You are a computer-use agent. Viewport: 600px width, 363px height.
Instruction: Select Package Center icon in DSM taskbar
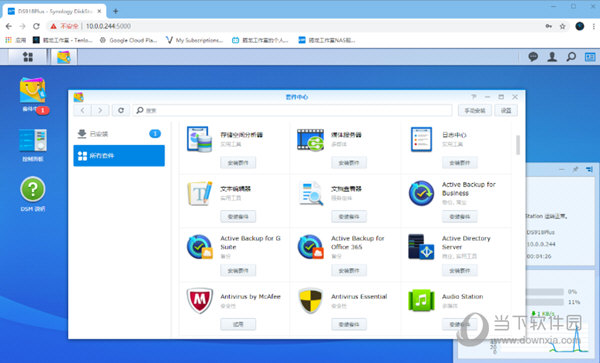(x=64, y=57)
